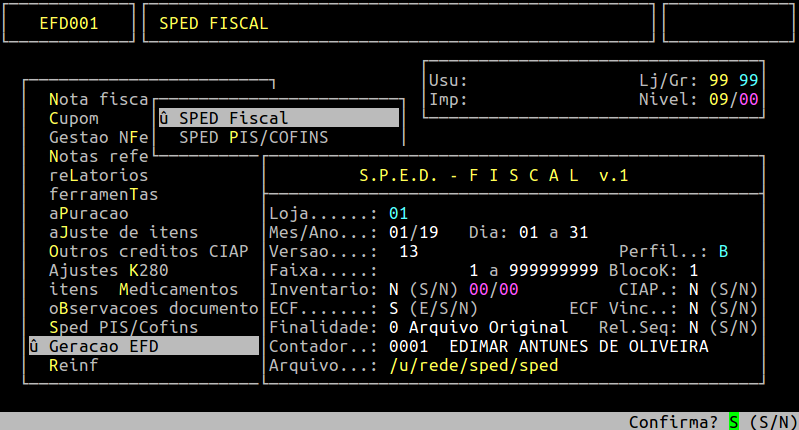Choose oBservacoes documento in the menu

pos(153,309)
